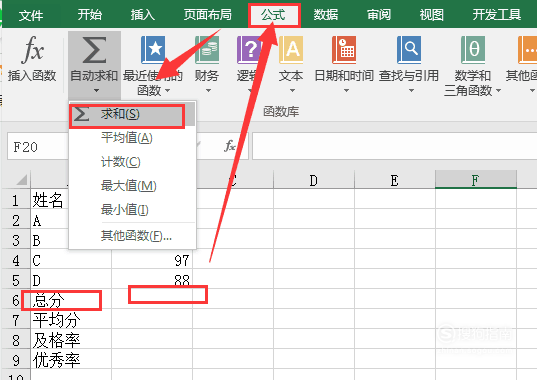Select the cell with value 88
537x380 pixels.
152,280
